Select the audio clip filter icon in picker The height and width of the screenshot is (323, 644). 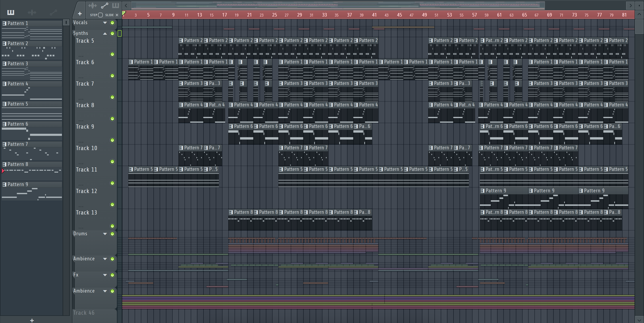tap(32, 12)
